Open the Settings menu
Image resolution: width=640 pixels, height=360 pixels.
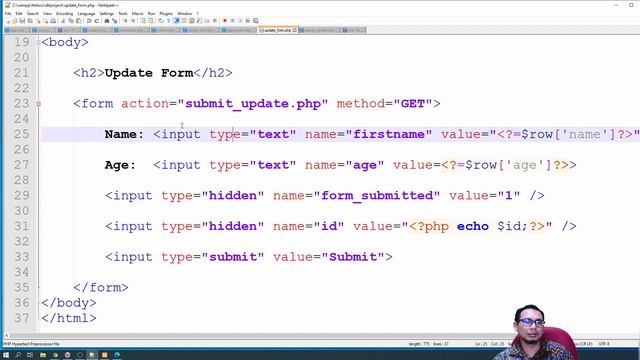107,13
